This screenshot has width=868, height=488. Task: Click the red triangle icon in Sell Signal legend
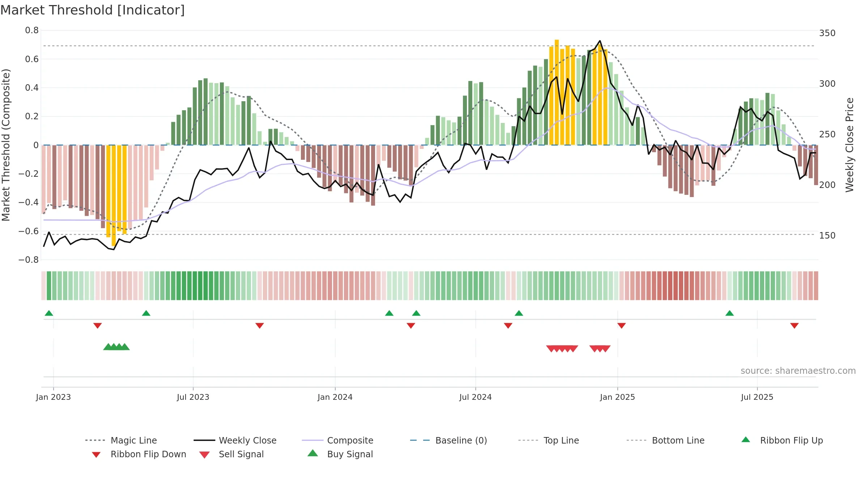click(204, 455)
